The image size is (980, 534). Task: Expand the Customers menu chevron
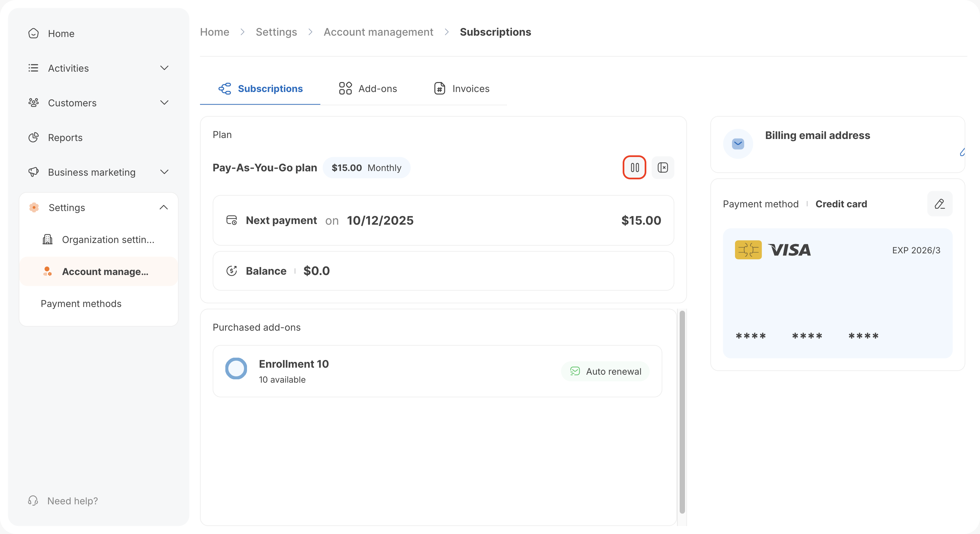point(164,103)
